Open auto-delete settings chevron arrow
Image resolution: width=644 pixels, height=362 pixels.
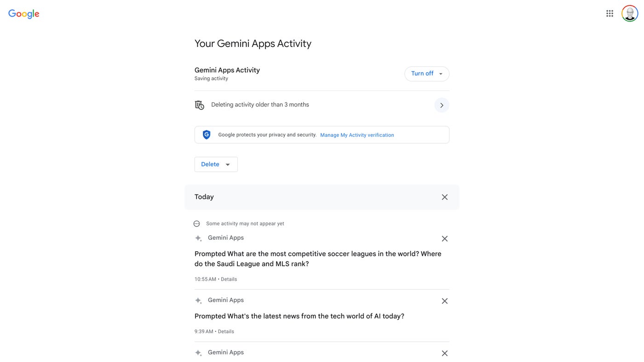point(442,105)
